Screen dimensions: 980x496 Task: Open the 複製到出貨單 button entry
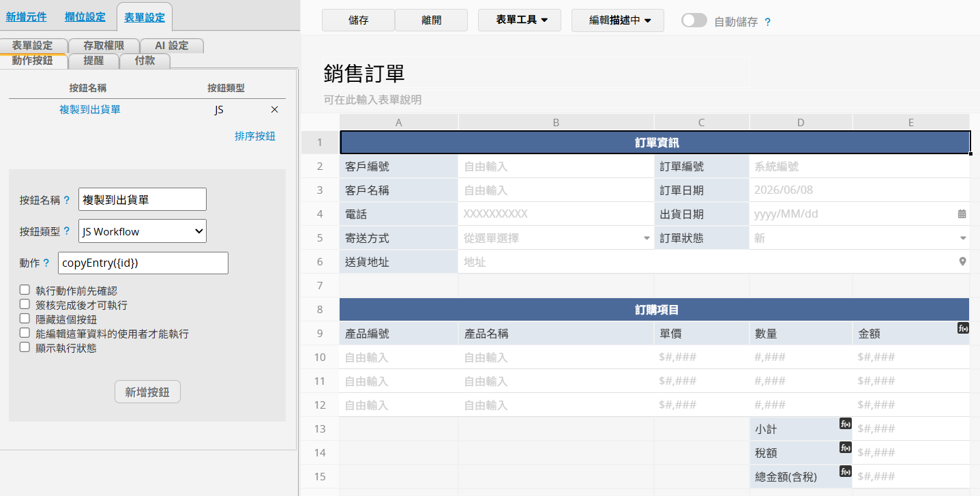coord(90,109)
